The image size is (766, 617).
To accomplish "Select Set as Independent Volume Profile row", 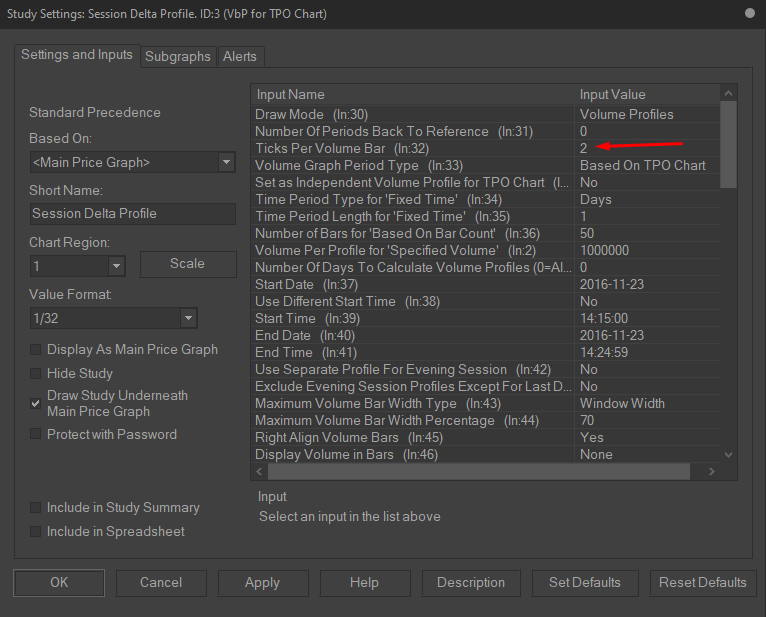I will point(486,183).
